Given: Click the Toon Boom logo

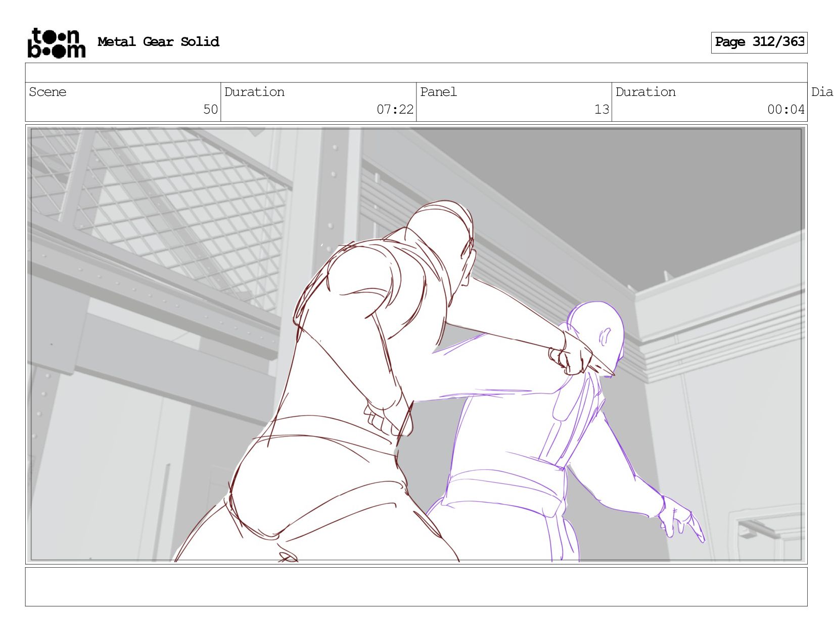Looking at the screenshot, I should (57, 43).
